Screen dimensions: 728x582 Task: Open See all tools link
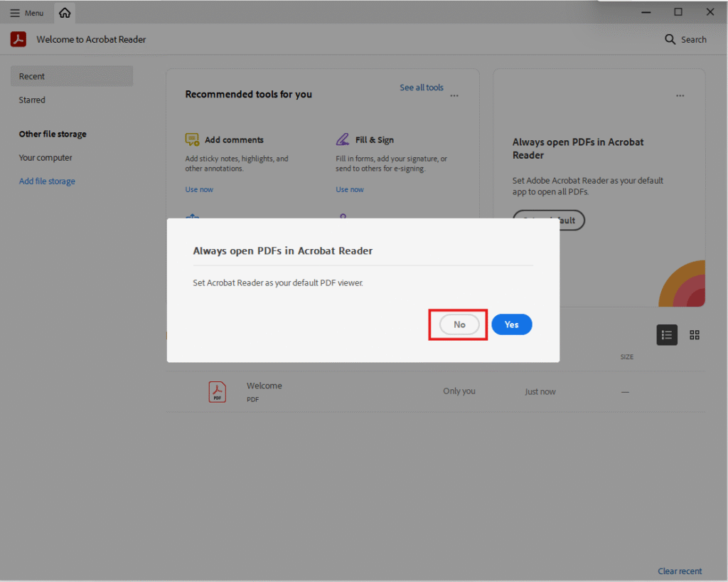coord(421,88)
